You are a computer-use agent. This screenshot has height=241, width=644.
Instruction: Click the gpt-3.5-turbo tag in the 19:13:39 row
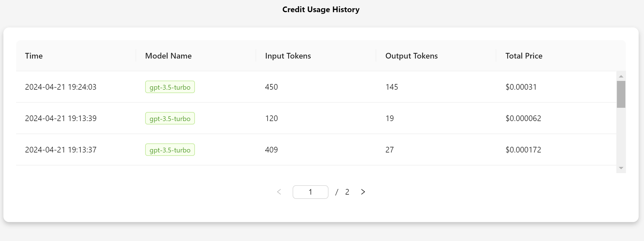click(x=170, y=119)
